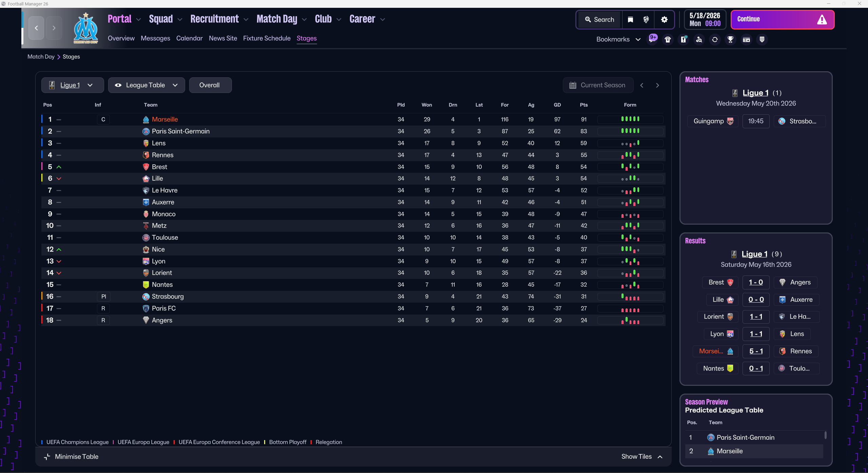Image resolution: width=868 pixels, height=473 pixels.
Task: Open the squad shirt bookmark icon
Action: click(668, 40)
